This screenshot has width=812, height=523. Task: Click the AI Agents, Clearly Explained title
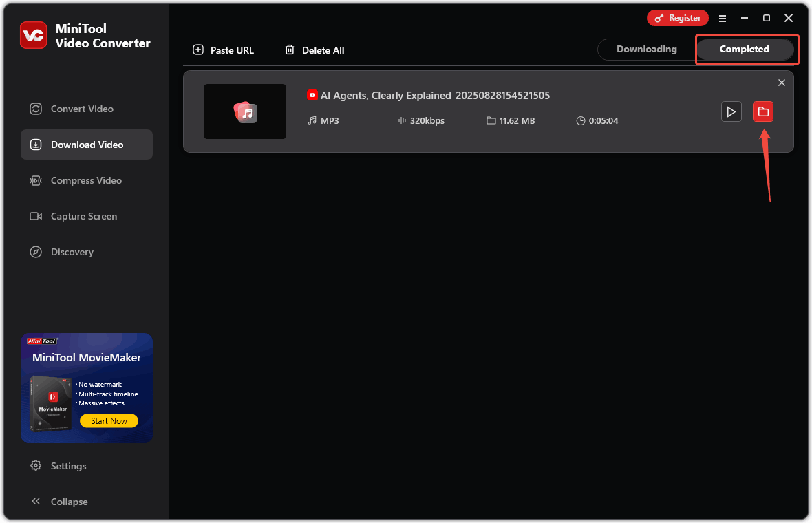[435, 95]
